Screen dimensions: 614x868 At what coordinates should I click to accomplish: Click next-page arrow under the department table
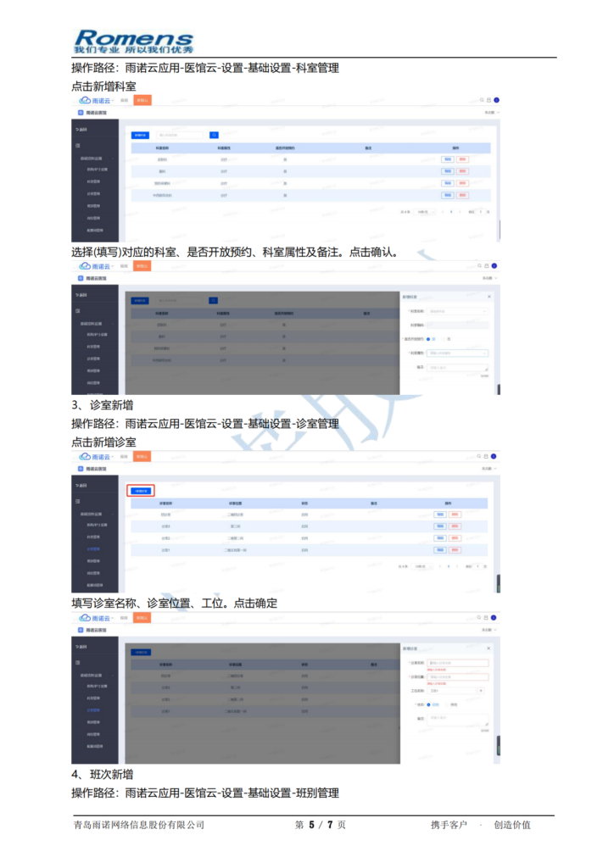(460, 212)
